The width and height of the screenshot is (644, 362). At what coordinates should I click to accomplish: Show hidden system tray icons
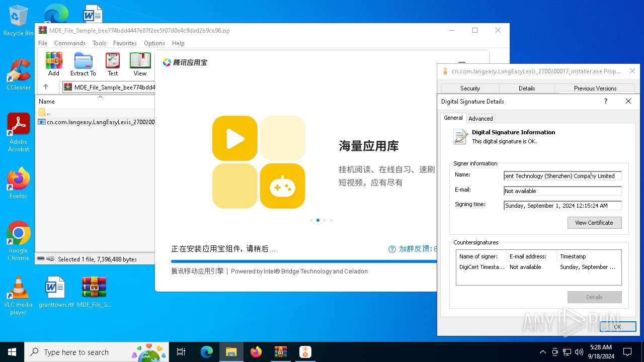coord(542,352)
